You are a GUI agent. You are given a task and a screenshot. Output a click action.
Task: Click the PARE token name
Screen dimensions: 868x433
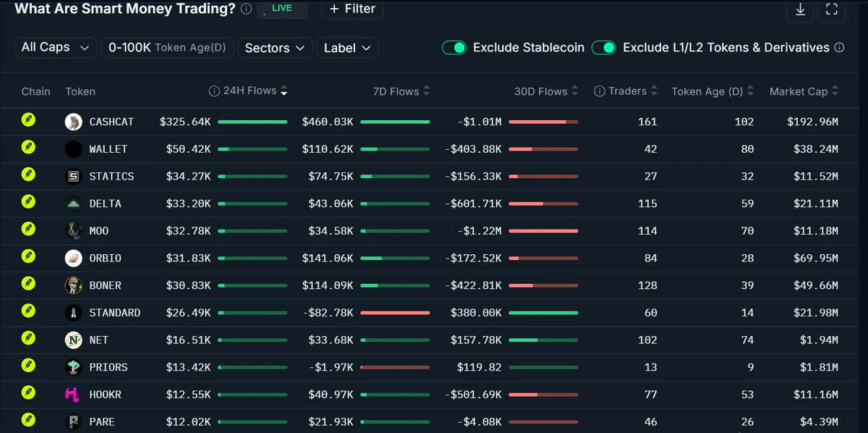(x=102, y=421)
